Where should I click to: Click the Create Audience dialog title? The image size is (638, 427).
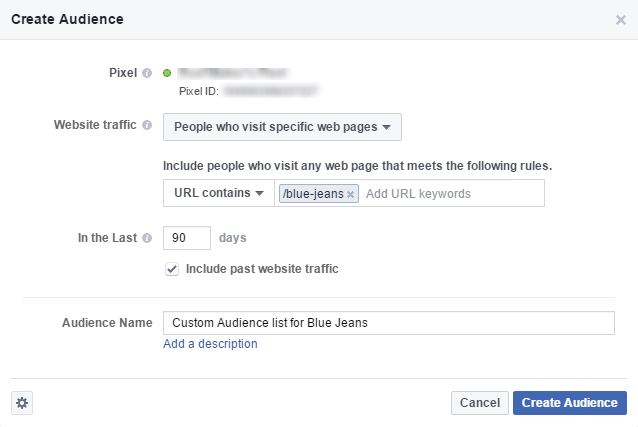[68, 19]
